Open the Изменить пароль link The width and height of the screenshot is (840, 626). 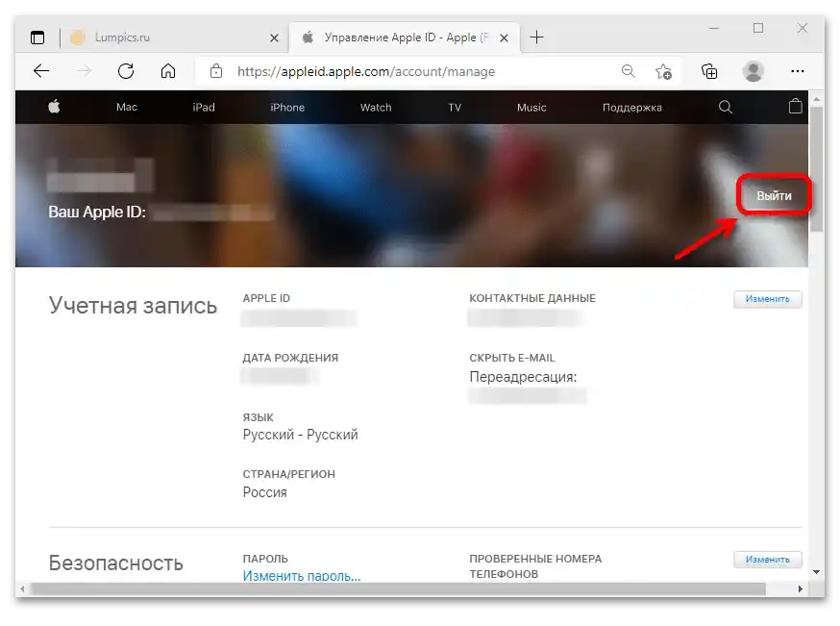(x=302, y=576)
